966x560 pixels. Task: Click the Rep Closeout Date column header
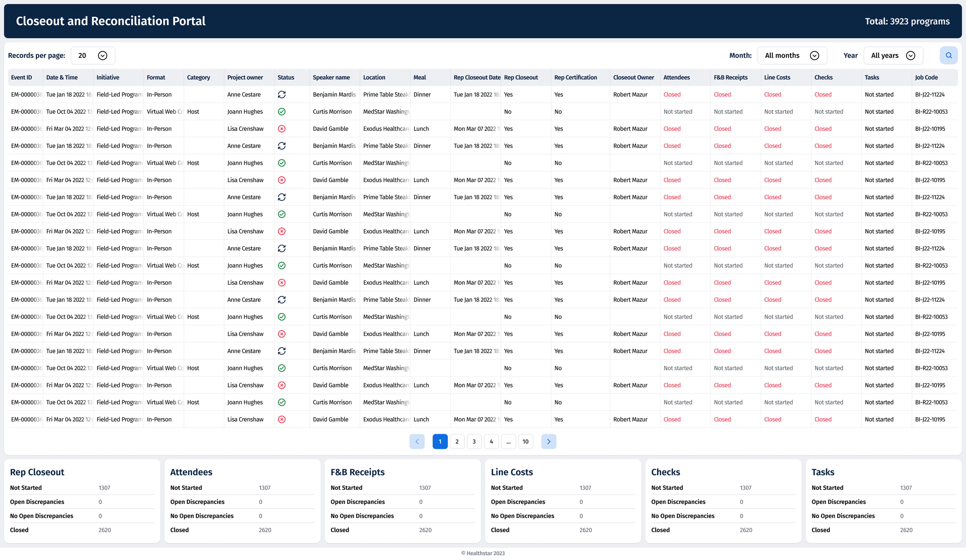(476, 77)
